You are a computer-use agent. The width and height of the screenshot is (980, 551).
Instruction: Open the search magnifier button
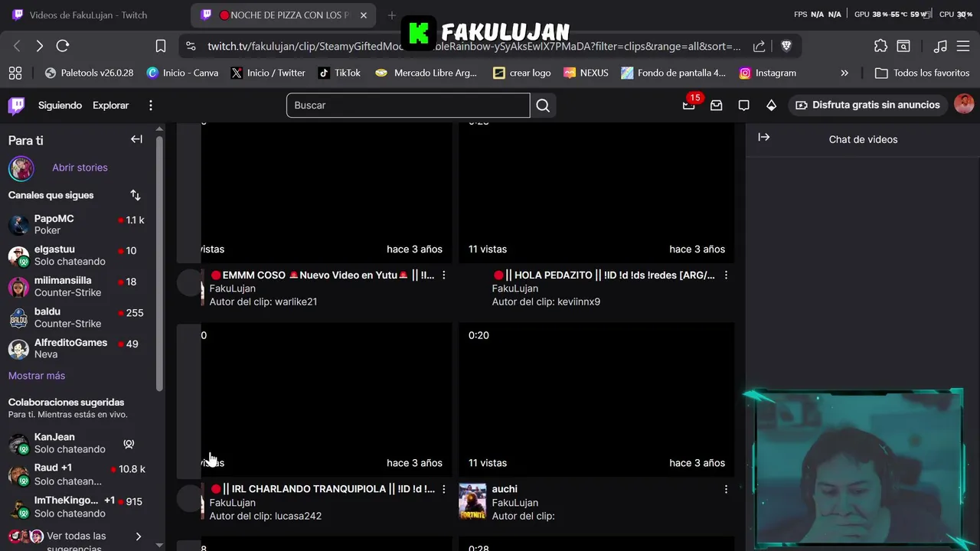pos(543,106)
